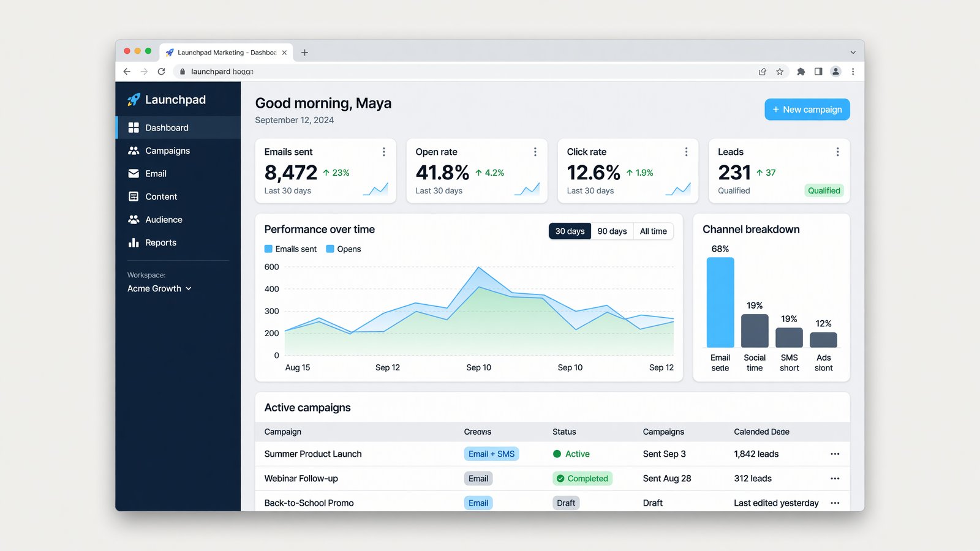Click the Emails sent sparkline chart
Screen dimensions: 980x551
click(x=375, y=189)
